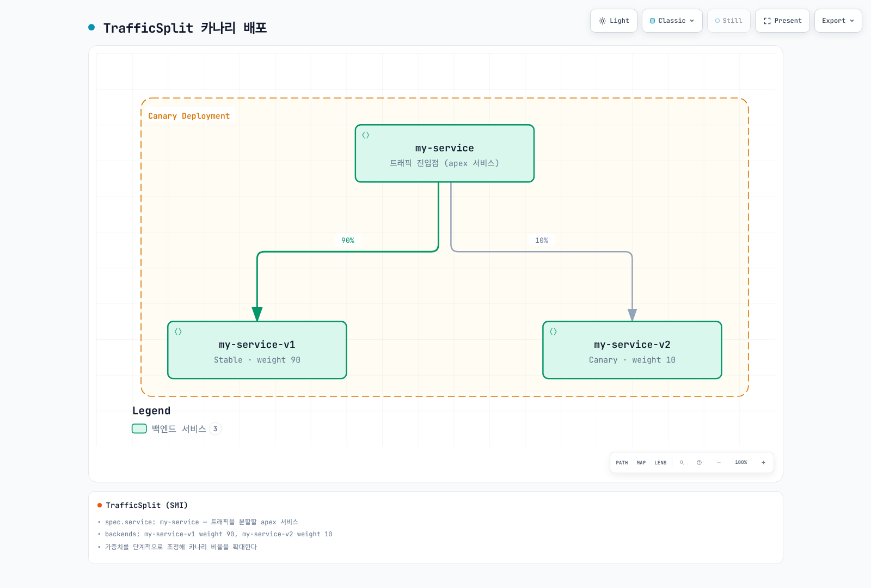The height and width of the screenshot is (588, 871).
Task: Click the TrafficSplit (SMI) notes heading
Action: point(147,505)
